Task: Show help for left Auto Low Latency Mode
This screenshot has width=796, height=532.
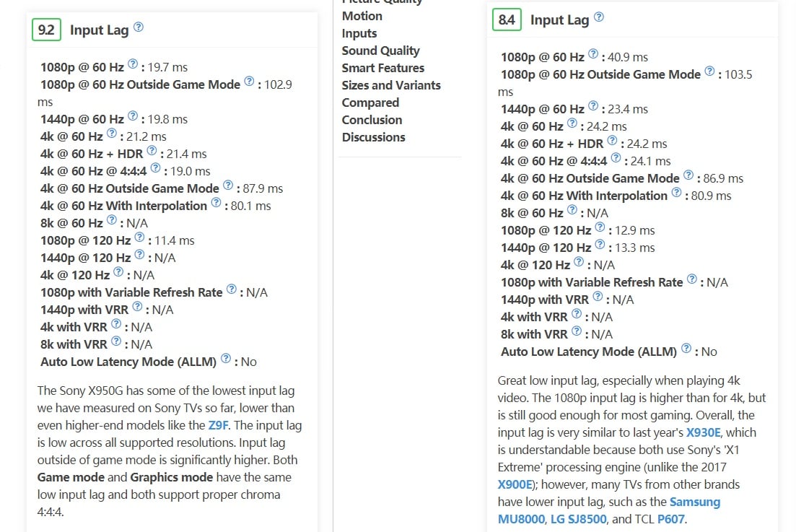Action: 226,359
